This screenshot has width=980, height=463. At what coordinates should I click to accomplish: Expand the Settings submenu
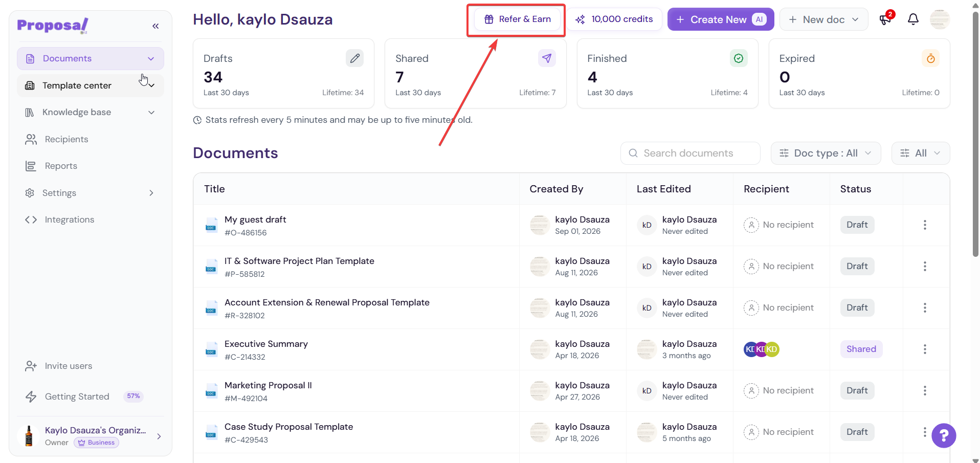pyautogui.click(x=151, y=193)
